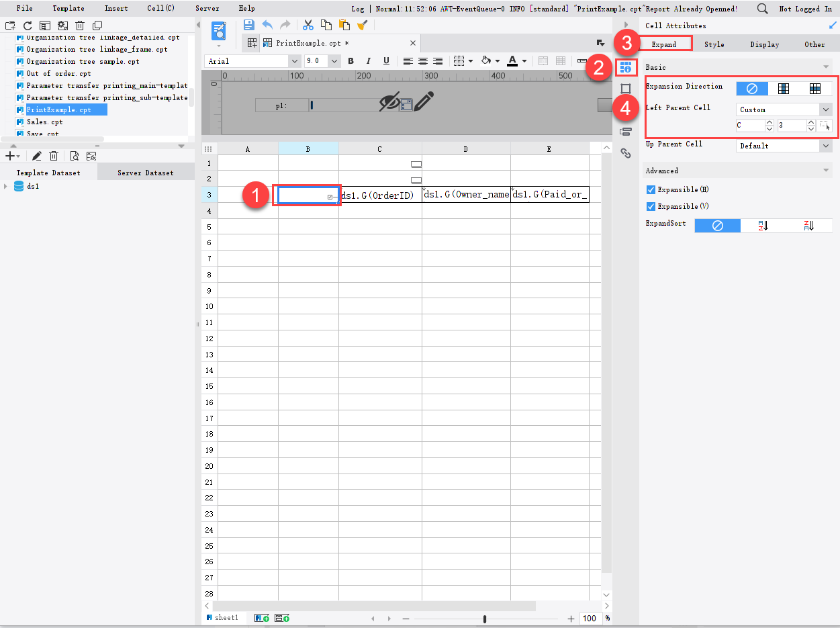Switch to the Style tab
This screenshot has height=628, width=840.
tap(714, 44)
